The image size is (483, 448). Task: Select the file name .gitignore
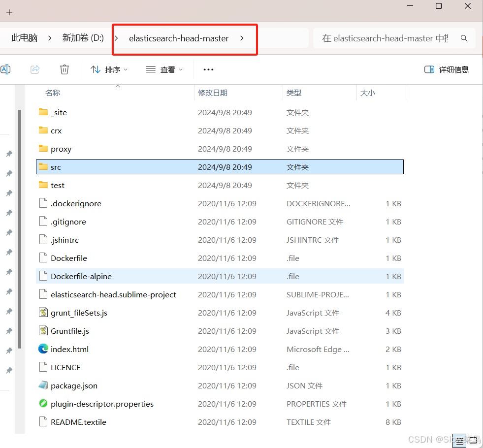pyautogui.click(x=68, y=222)
